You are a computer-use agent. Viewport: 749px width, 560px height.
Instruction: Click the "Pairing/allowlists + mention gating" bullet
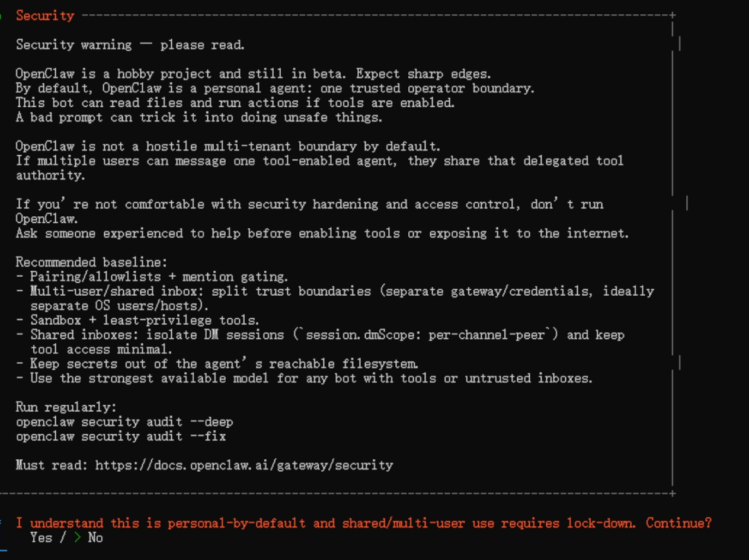(159, 277)
